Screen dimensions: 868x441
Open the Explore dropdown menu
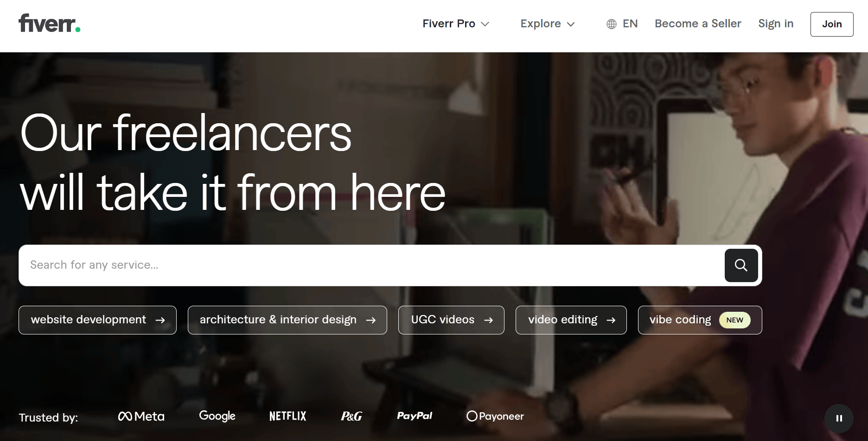click(548, 24)
